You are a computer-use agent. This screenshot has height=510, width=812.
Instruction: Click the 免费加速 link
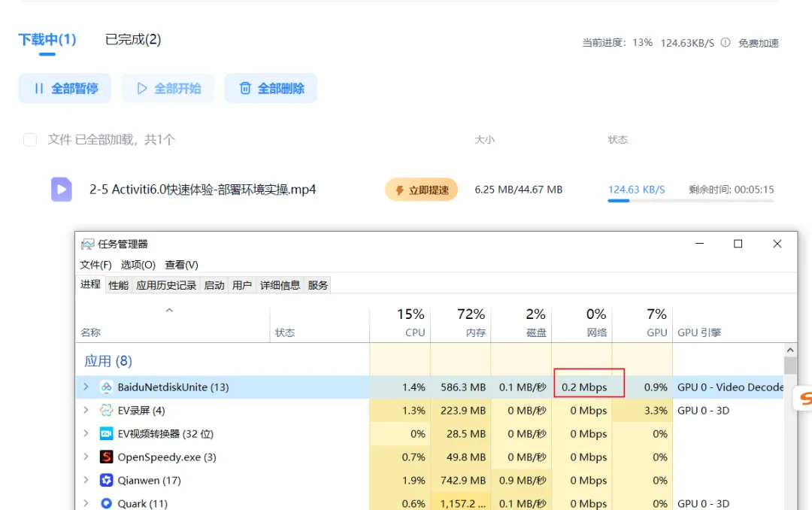(x=758, y=43)
